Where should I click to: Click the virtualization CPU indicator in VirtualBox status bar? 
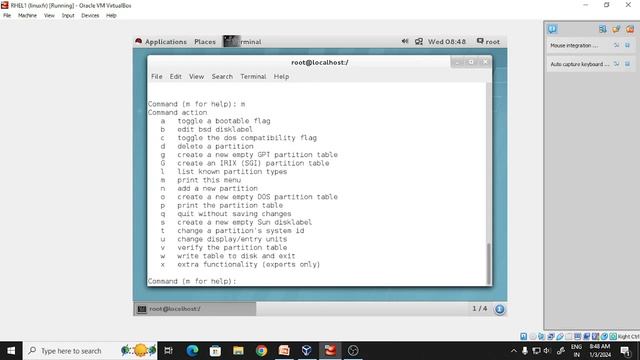pyautogui.click(x=595, y=336)
